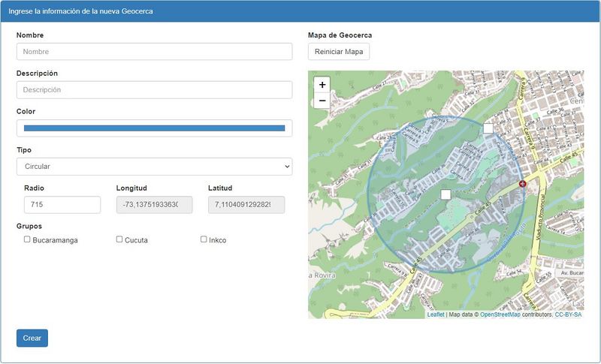Check the Bucaramanga group checkbox
Screen dimensions: 601x364
(27, 239)
